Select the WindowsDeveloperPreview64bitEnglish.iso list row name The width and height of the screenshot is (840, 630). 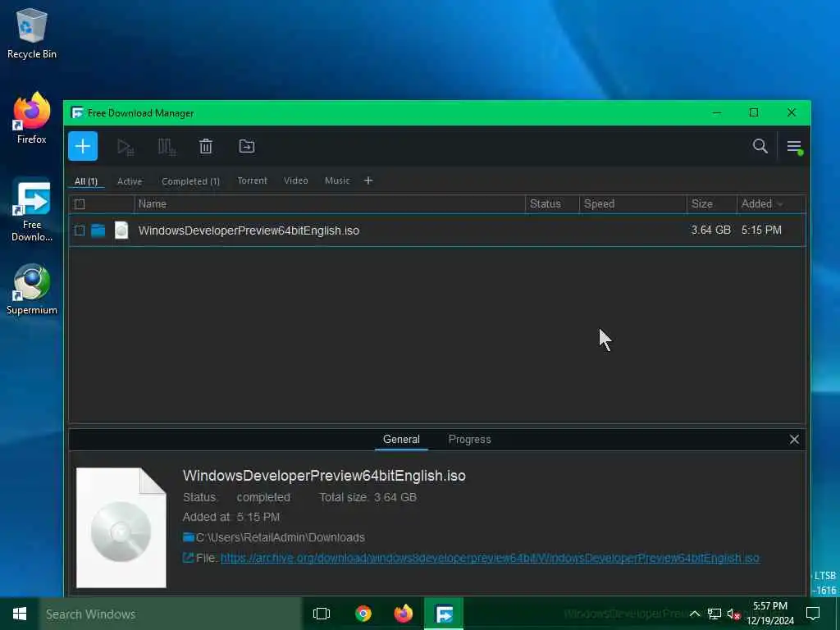tap(249, 231)
